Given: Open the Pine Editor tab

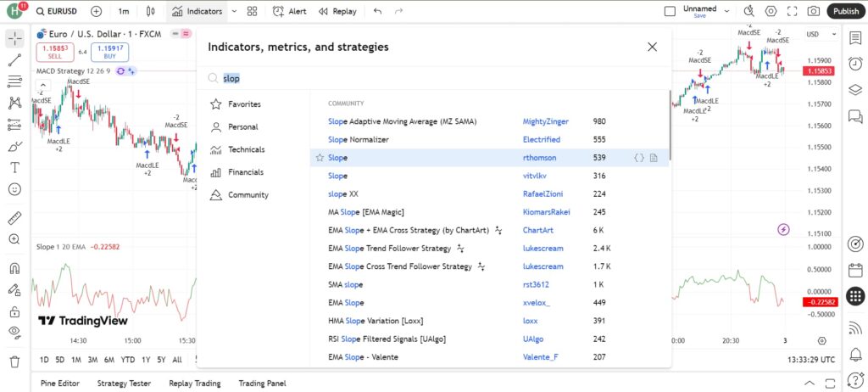Looking at the screenshot, I should pos(60,384).
